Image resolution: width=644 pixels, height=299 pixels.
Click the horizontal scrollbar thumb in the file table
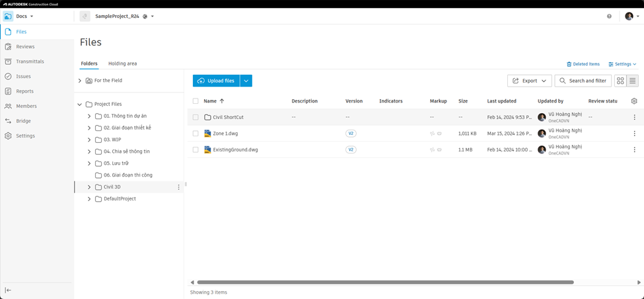(385, 282)
